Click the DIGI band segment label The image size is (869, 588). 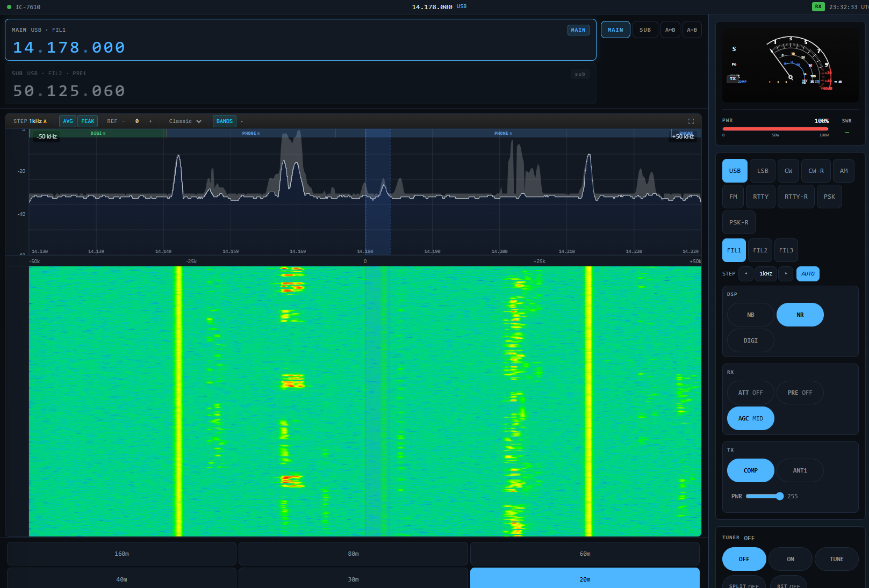[x=98, y=133]
